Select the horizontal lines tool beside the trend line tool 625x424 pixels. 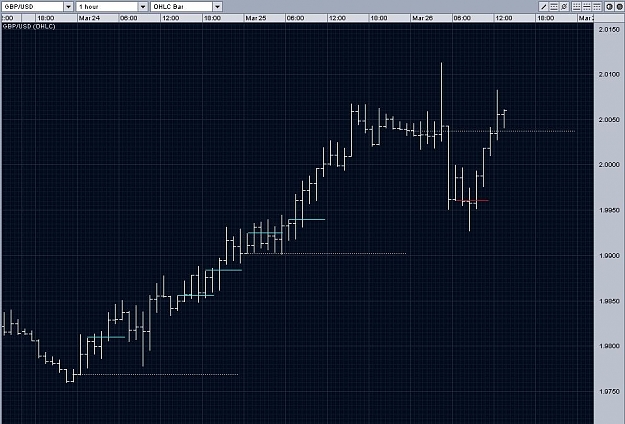pos(554,6)
